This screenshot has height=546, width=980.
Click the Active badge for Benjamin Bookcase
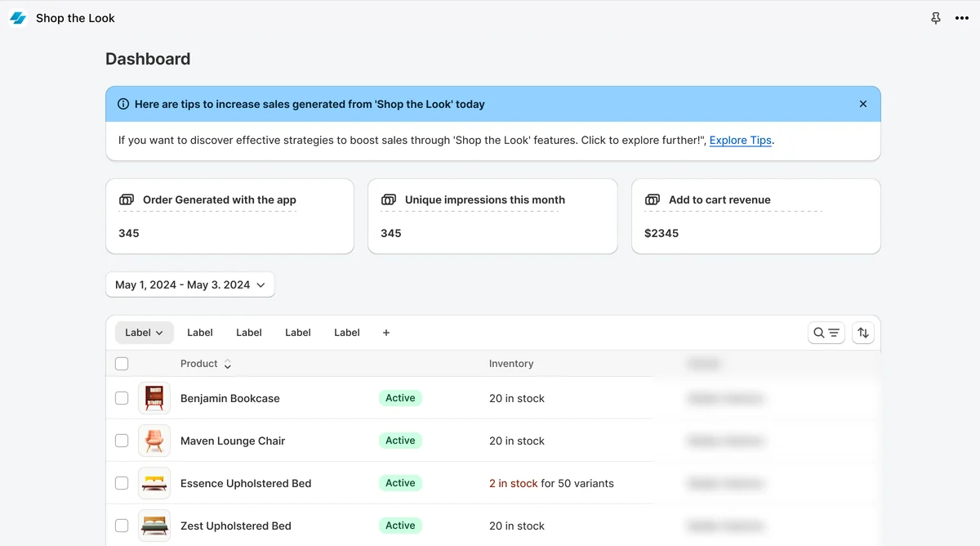(400, 398)
